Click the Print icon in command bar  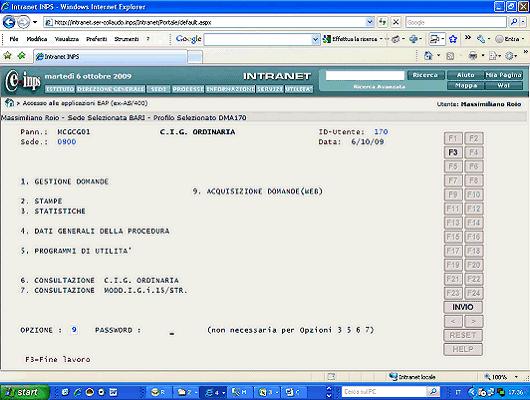coord(473,56)
